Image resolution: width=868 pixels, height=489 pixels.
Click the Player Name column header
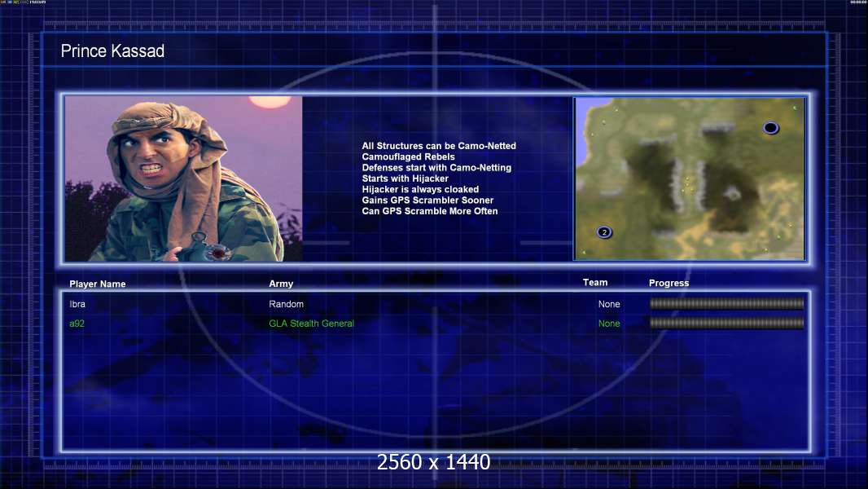[x=98, y=284]
